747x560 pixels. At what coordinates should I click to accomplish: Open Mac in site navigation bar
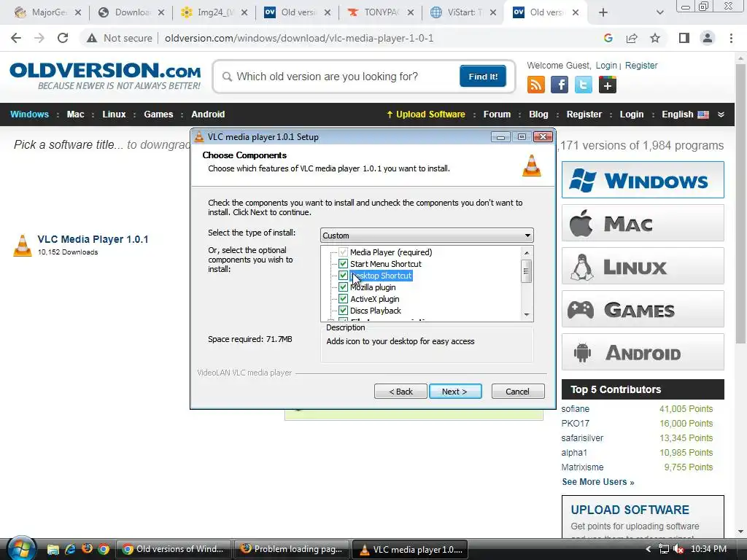click(75, 114)
